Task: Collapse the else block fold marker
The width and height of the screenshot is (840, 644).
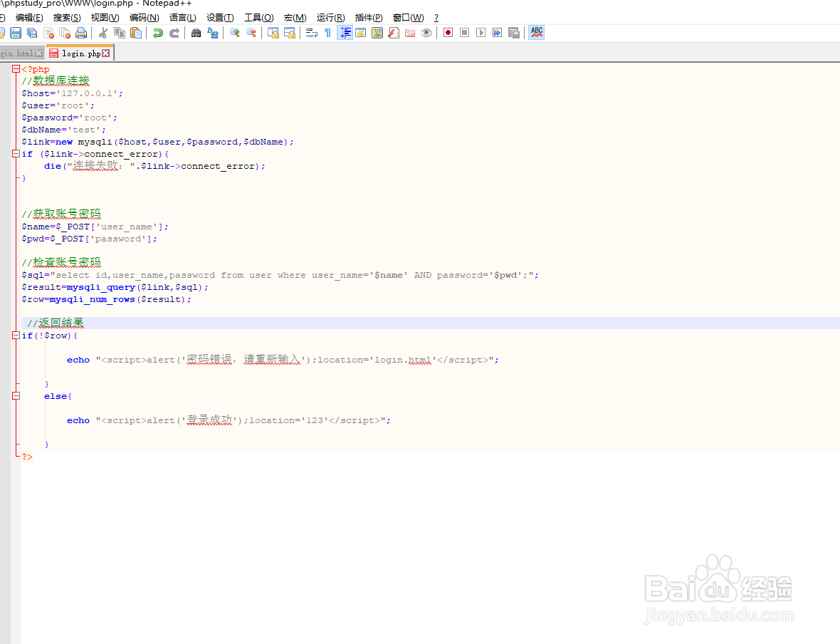Action: tap(16, 395)
